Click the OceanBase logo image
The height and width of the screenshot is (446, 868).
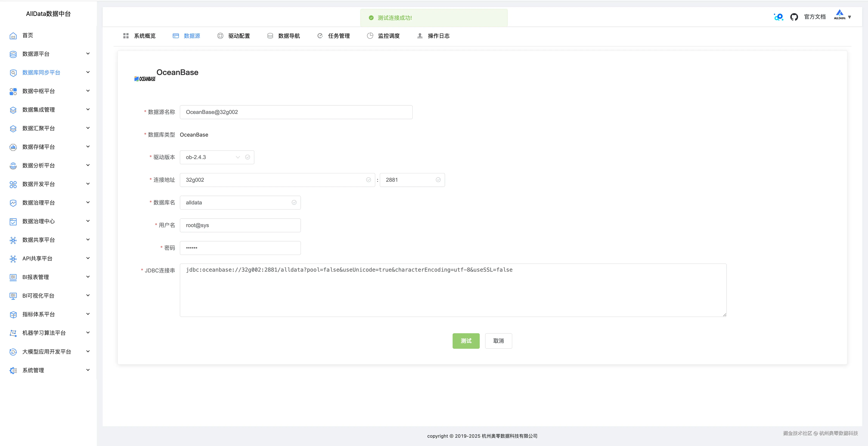(x=145, y=78)
